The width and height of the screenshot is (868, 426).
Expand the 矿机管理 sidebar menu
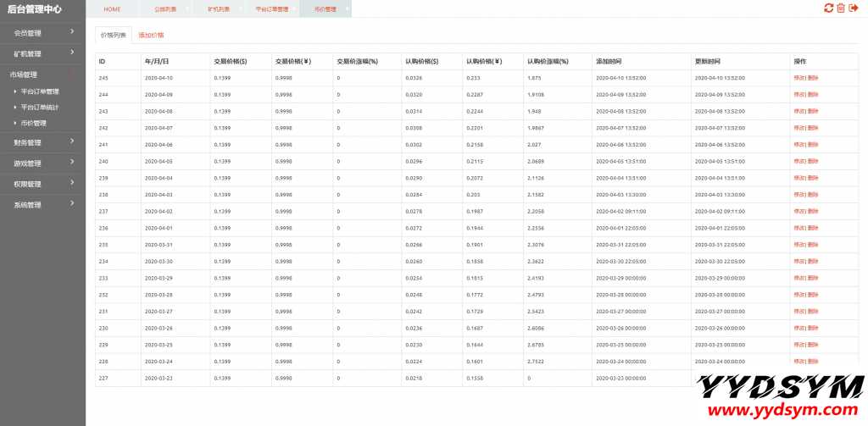pyautogui.click(x=42, y=53)
